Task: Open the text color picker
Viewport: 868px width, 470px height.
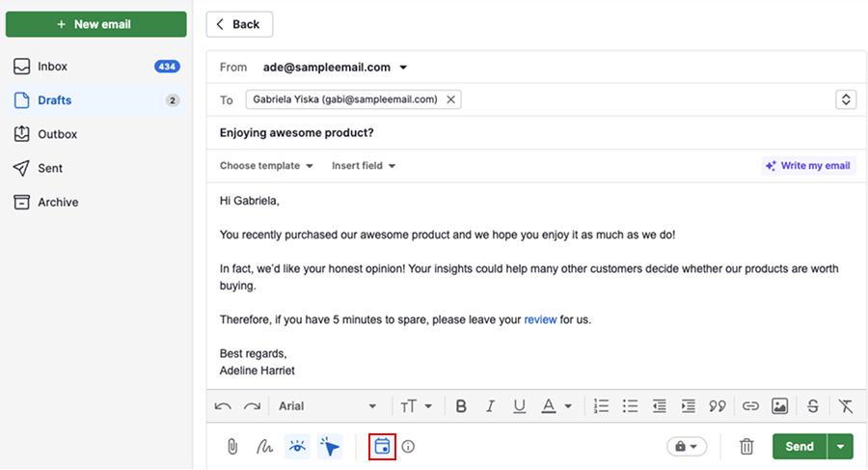Action: tap(556, 406)
